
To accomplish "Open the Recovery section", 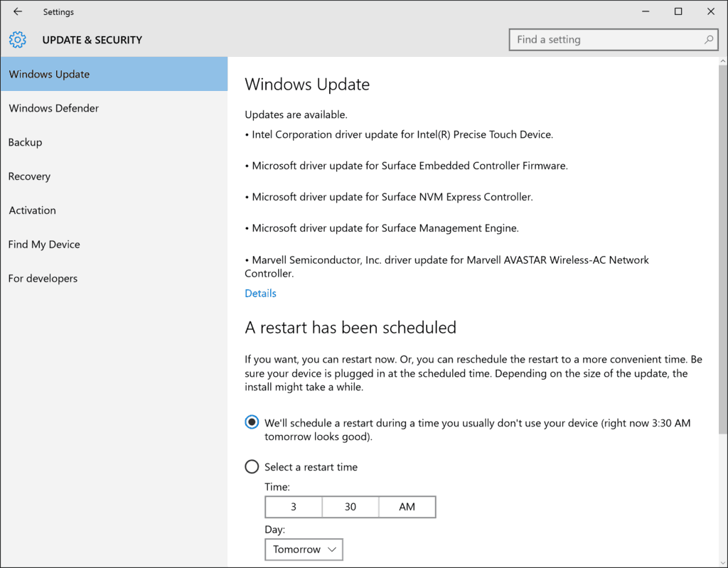I will pos(30,176).
